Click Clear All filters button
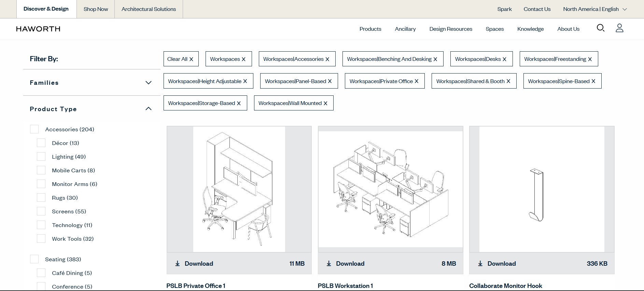The width and height of the screenshot is (644, 291). 181,59
